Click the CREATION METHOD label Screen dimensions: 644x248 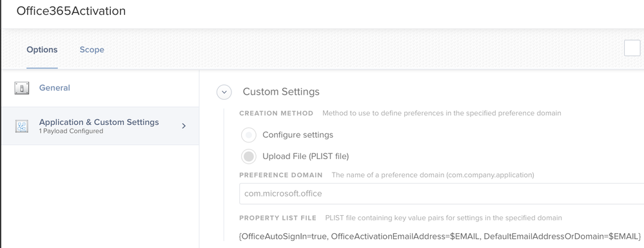click(x=276, y=113)
